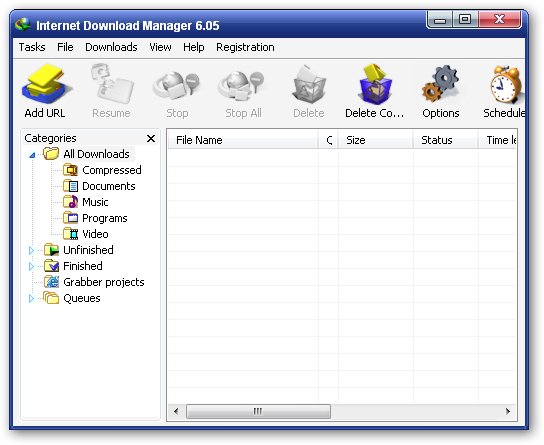Maximize the Internet Download Manager window

pyautogui.click(x=465, y=19)
